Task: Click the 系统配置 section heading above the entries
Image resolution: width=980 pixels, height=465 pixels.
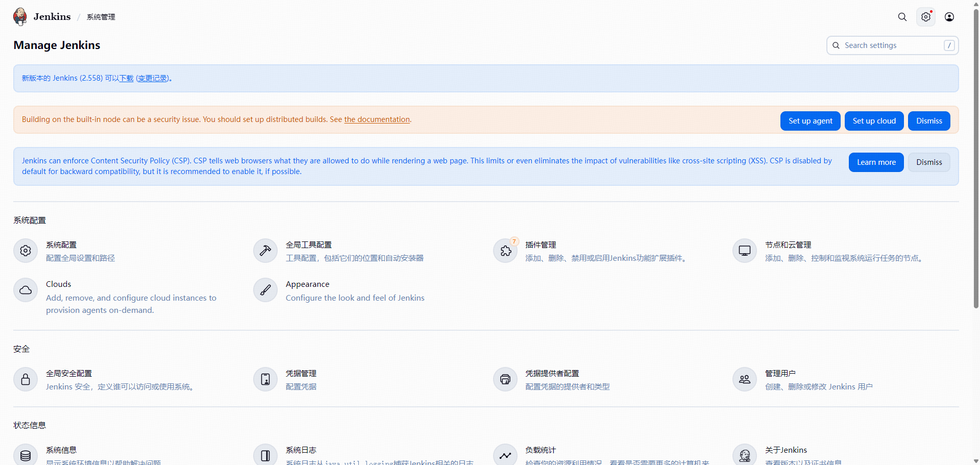Action: point(30,221)
